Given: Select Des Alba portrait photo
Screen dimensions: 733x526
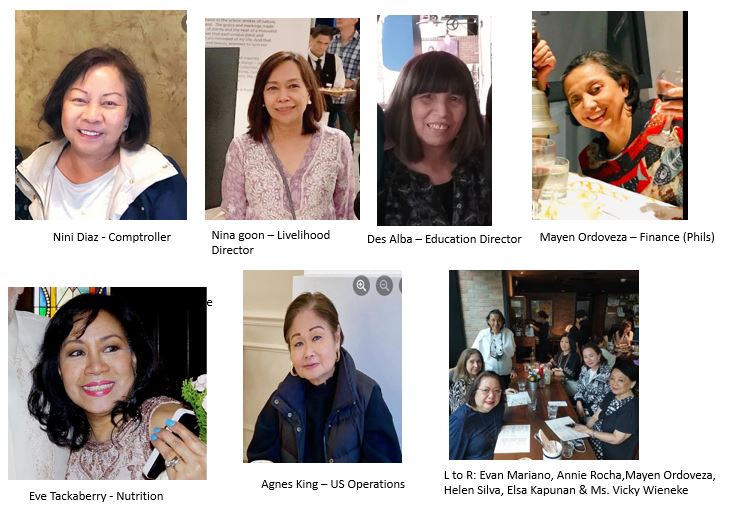Looking at the screenshot, I should [x=434, y=120].
